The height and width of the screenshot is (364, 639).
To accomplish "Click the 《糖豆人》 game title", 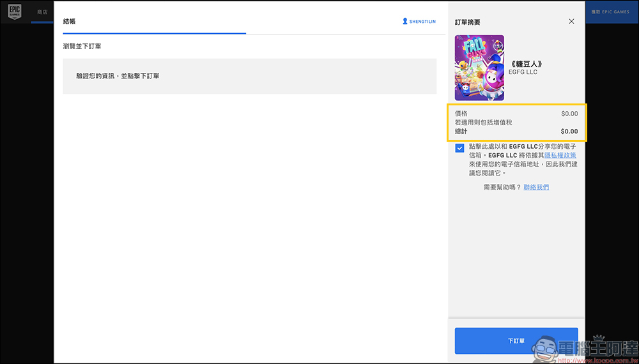I will tap(525, 64).
